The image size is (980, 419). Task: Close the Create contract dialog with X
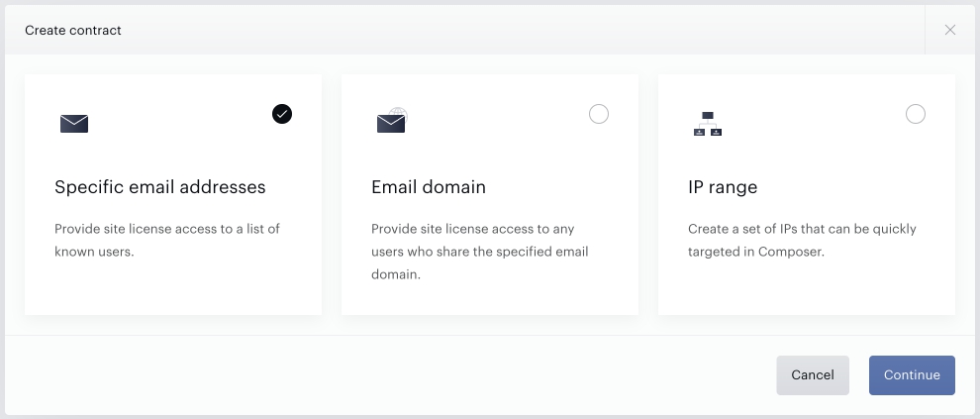point(950,30)
